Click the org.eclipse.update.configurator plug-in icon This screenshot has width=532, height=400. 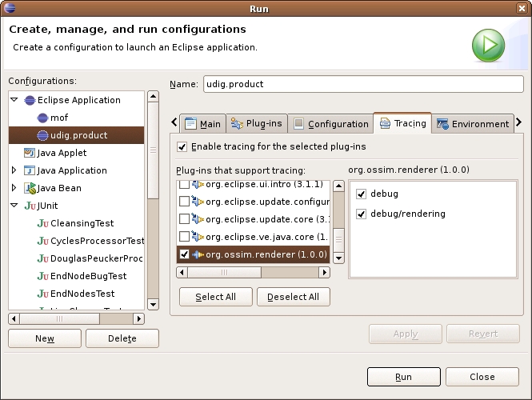tap(198, 201)
